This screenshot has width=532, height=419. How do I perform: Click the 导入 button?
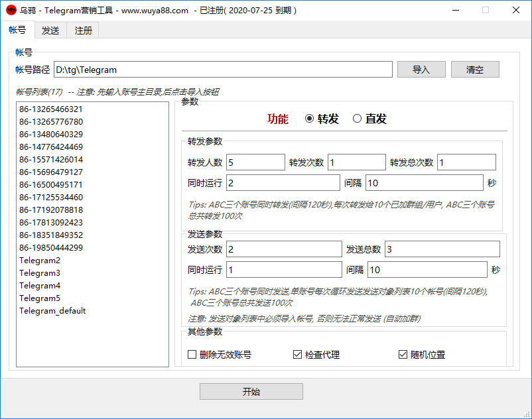point(421,70)
